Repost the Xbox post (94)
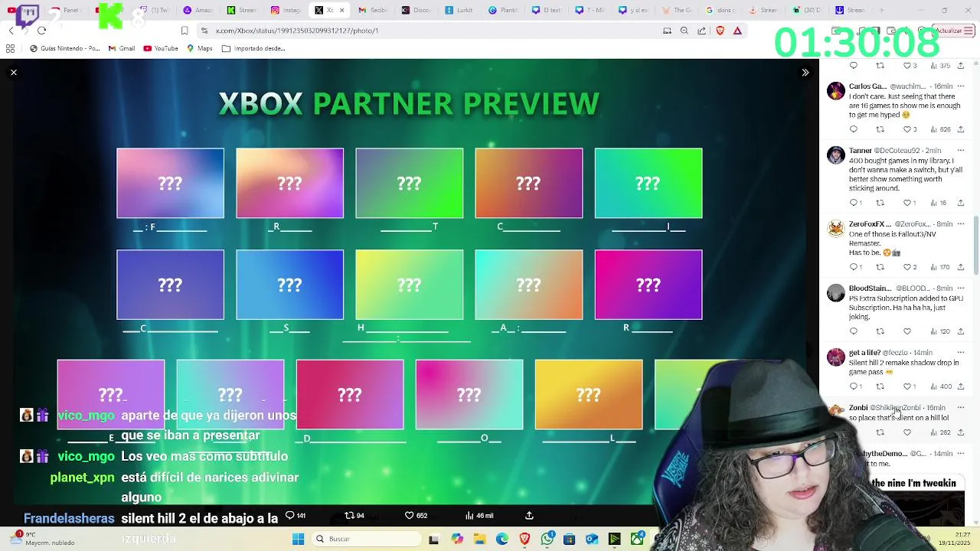980x551 pixels. pyautogui.click(x=354, y=516)
